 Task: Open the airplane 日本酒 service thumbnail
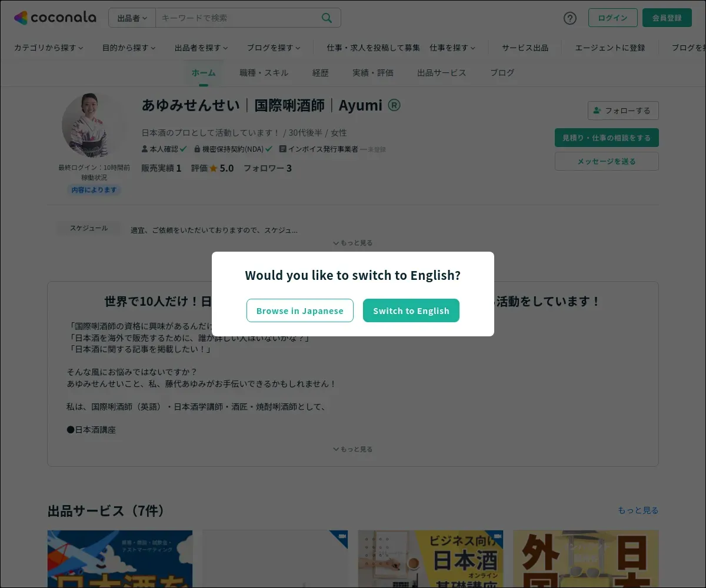(x=120, y=559)
